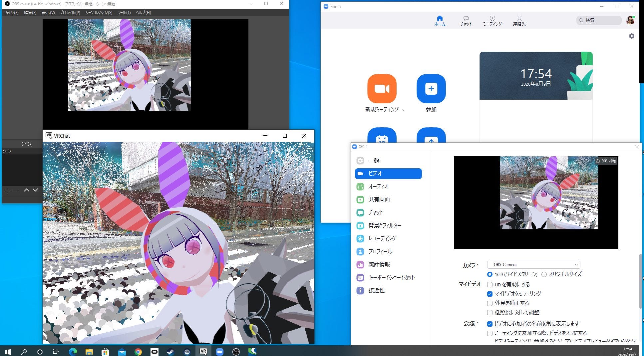Click the video preview in Zoom settings
The image size is (644, 356).
(x=536, y=203)
